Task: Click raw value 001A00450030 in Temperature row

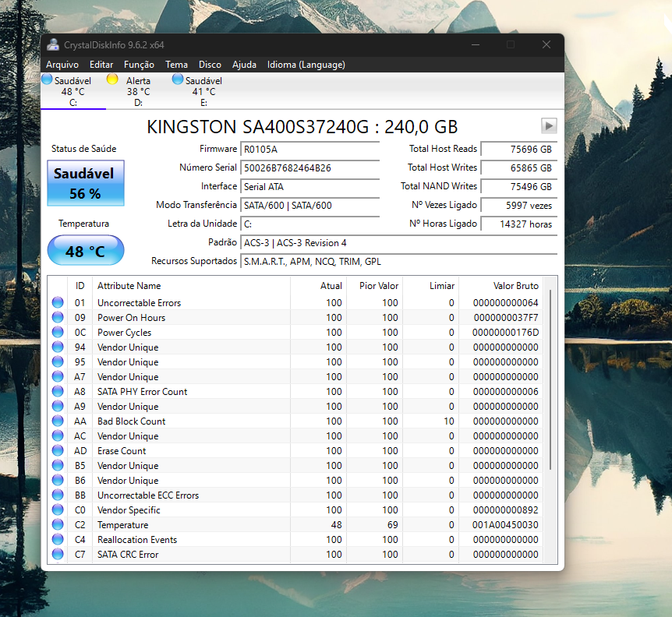Action: [505, 524]
